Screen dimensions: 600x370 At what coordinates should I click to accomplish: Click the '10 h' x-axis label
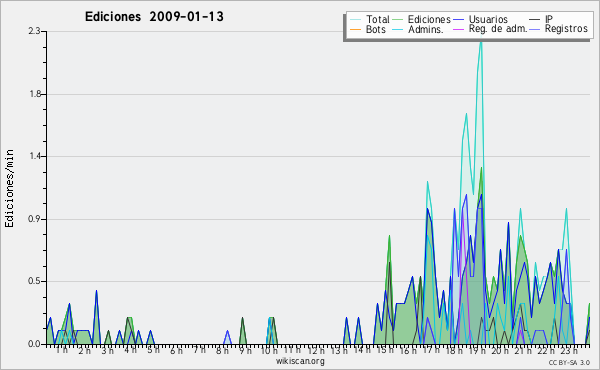pyautogui.click(x=269, y=350)
